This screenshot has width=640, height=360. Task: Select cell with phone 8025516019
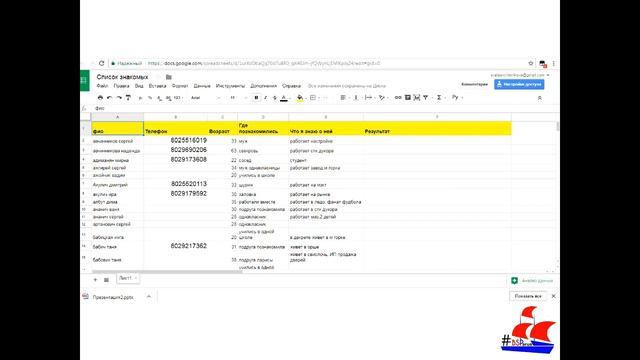pos(176,140)
